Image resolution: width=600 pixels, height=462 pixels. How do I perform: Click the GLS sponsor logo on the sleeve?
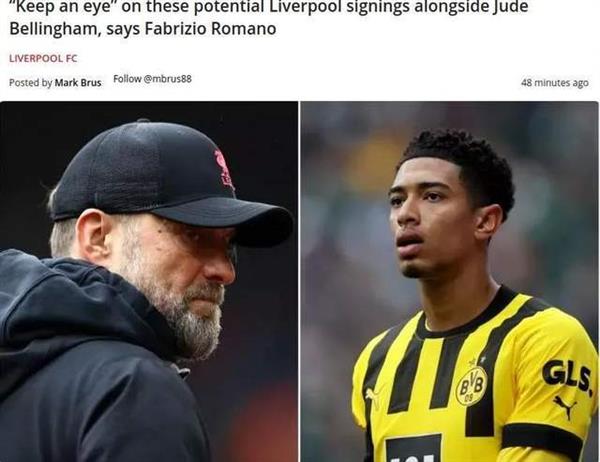point(566,376)
